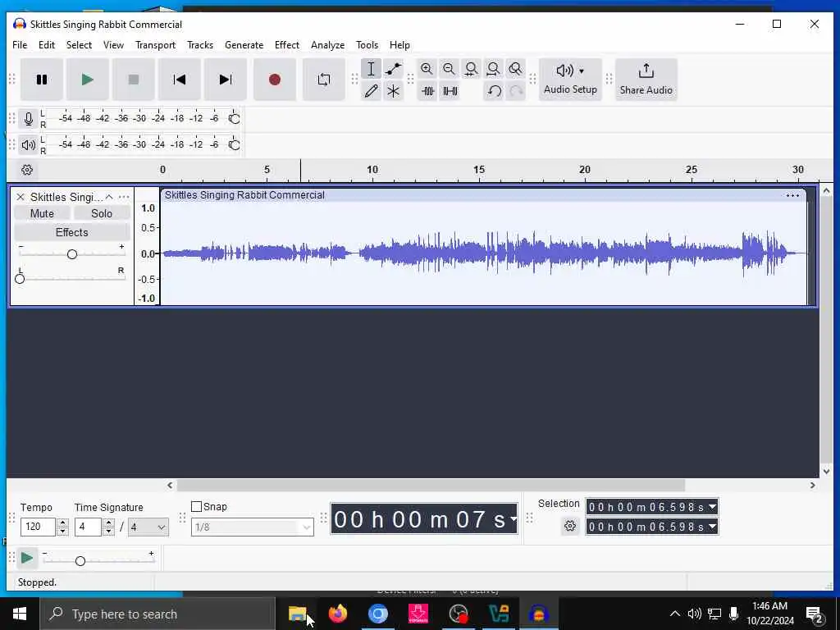Choose the Envelope tool
Viewport: 840px width, 630px height.
pos(393,69)
